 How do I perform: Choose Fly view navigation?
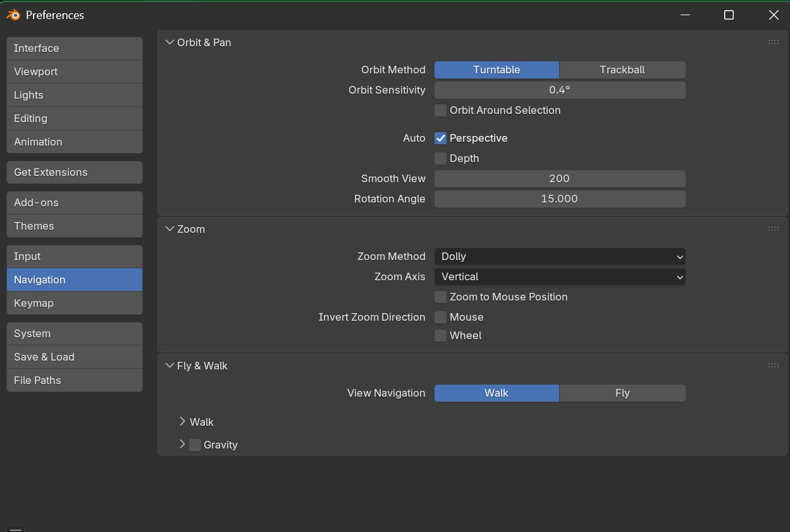click(622, 393)
